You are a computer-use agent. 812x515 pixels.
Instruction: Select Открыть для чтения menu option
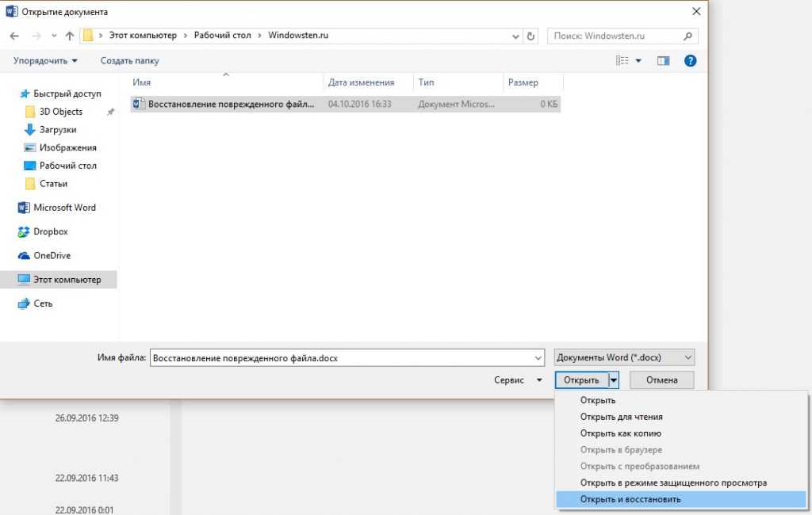[621, 417]
